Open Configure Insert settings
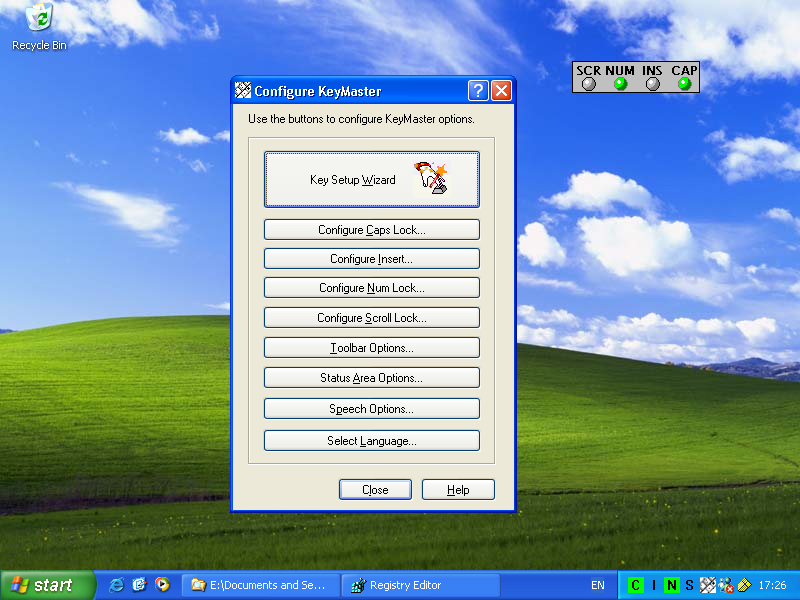 [x=371, y=259]
